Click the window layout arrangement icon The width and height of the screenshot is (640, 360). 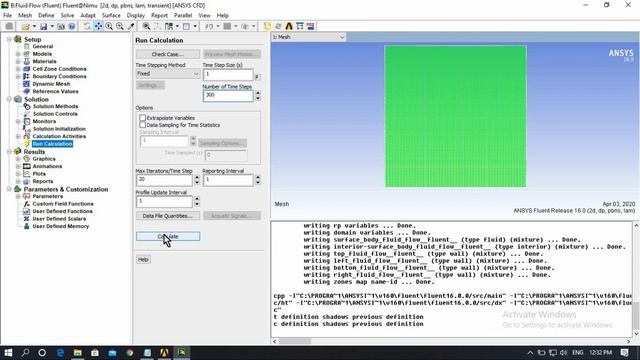point(169,27)
